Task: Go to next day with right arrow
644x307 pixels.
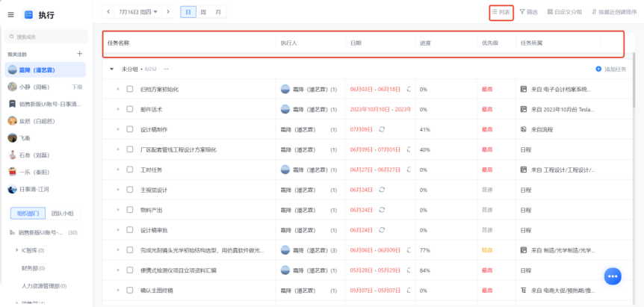Action: 167,12
